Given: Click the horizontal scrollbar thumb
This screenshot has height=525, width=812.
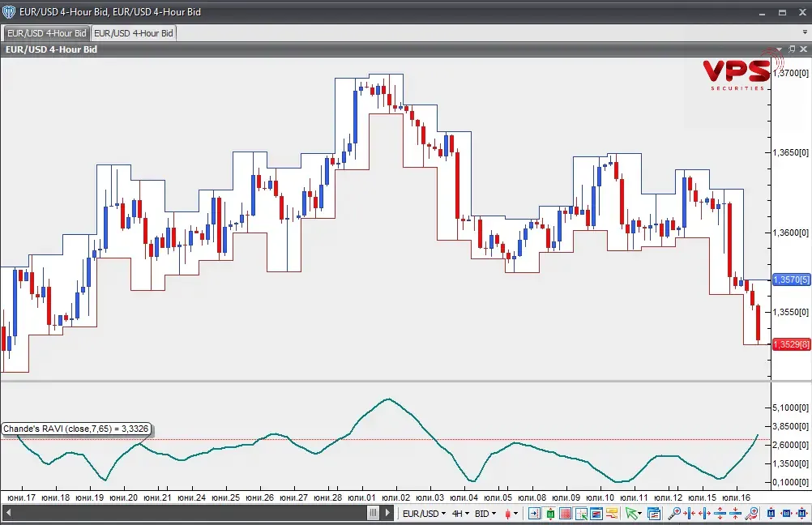Looking at the screenshot, I should tap(373, 513).
